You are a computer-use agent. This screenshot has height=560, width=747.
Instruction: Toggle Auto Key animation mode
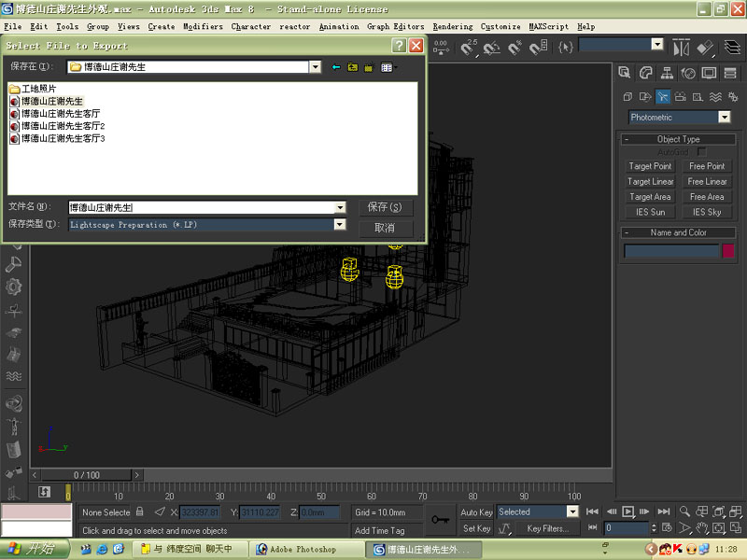click(x=476, y=512)
